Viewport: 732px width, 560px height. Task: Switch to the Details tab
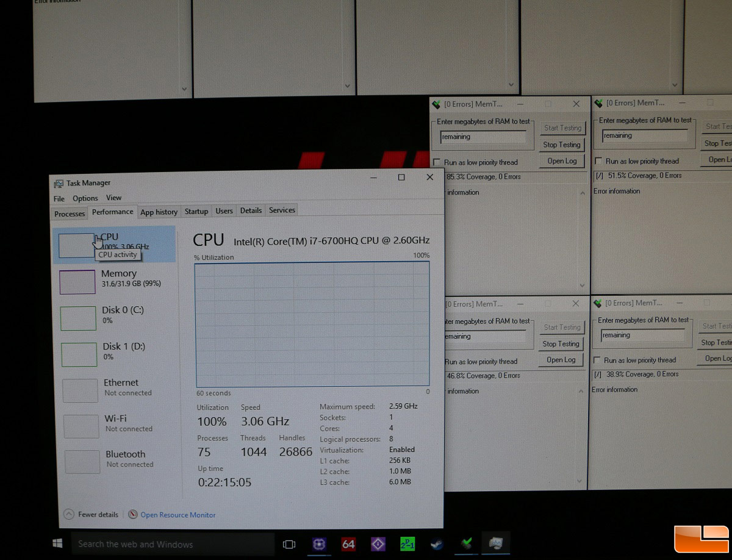(251, 210)
